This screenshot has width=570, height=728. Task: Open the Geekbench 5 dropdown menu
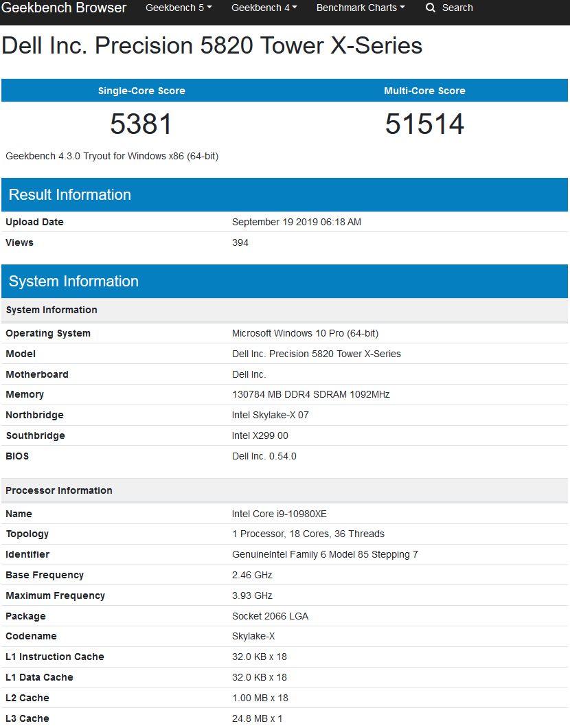coord(179,8)
